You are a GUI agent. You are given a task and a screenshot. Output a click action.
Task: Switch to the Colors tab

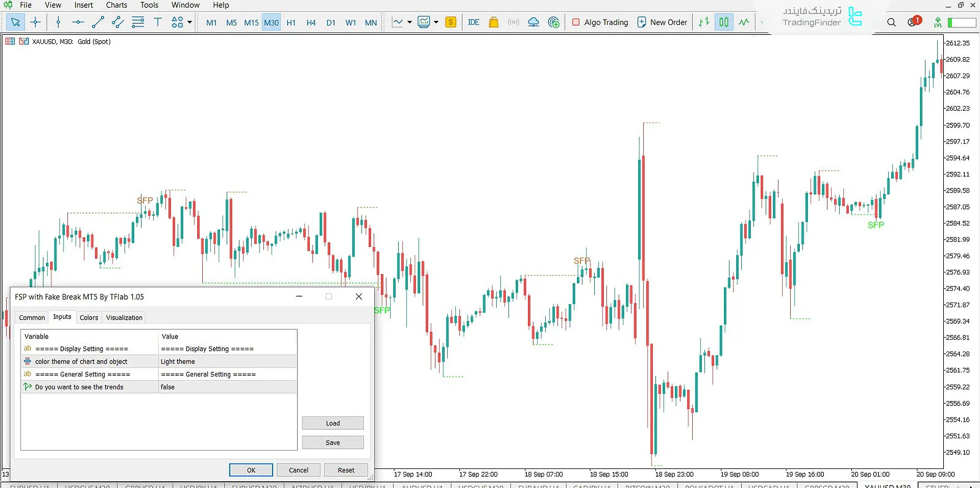[x=89, y=318]
